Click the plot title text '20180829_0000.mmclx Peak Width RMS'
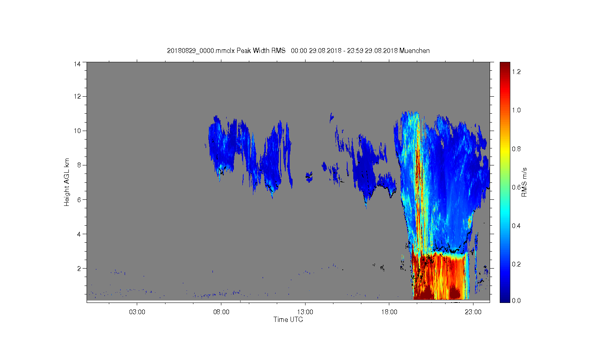 coord(226,51)
